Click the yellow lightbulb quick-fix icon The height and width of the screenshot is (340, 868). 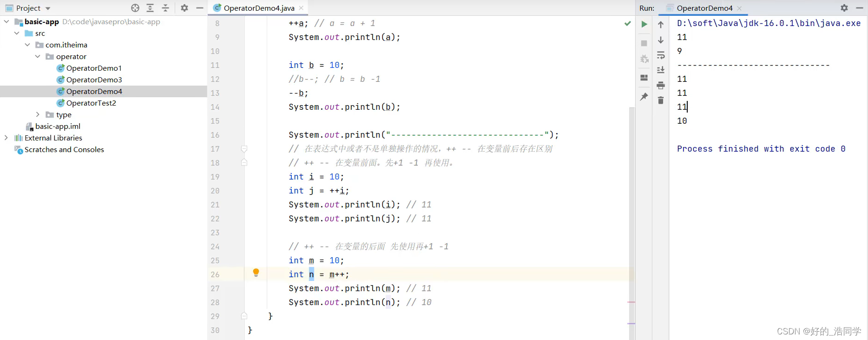tap(256, 273)
